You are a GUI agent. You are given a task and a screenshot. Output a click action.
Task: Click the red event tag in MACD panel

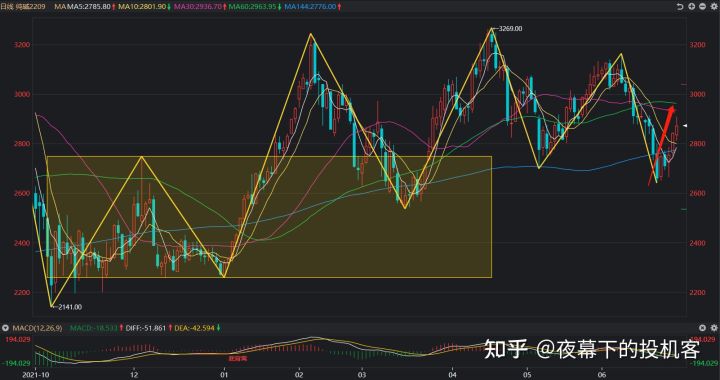coord(238,358)
